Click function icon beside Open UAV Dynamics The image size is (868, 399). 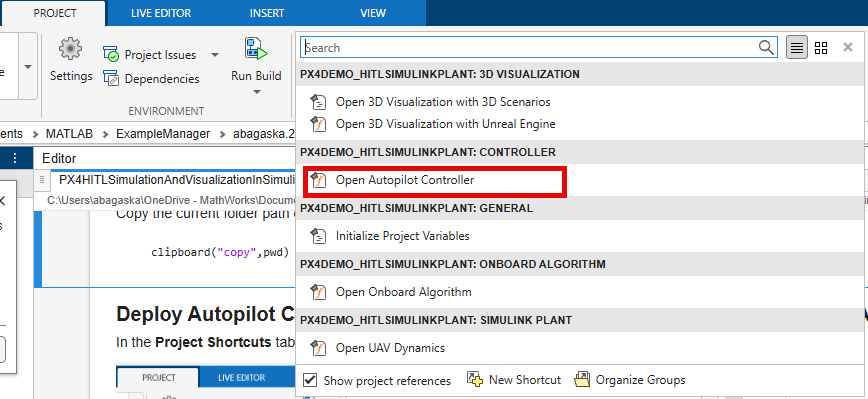(318, 348)
